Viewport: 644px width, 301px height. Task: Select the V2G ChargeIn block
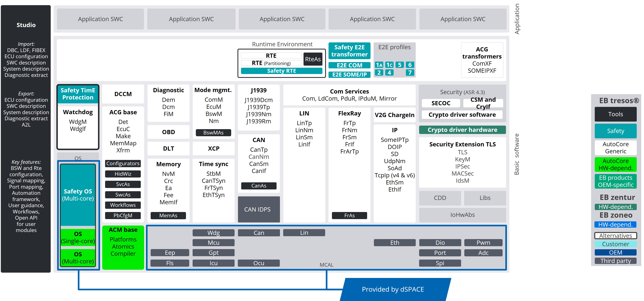[395, 115]
